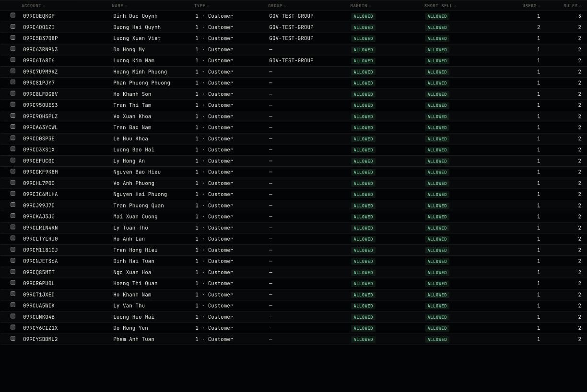
Task: Select the name Do Hong Yen
Action: tap(130, 328)
